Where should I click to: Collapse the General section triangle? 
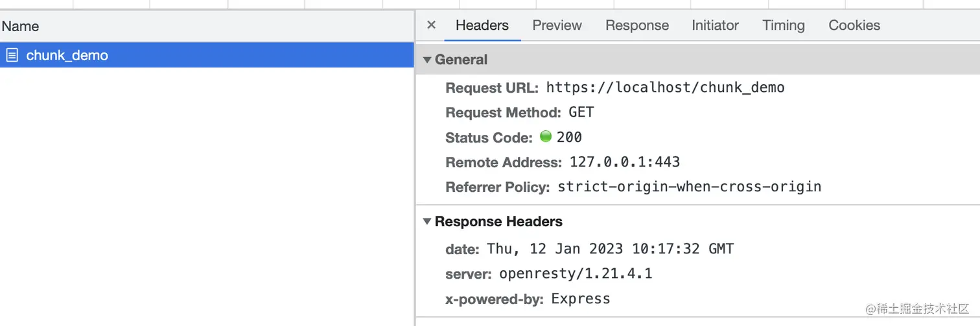pos(427,60)
